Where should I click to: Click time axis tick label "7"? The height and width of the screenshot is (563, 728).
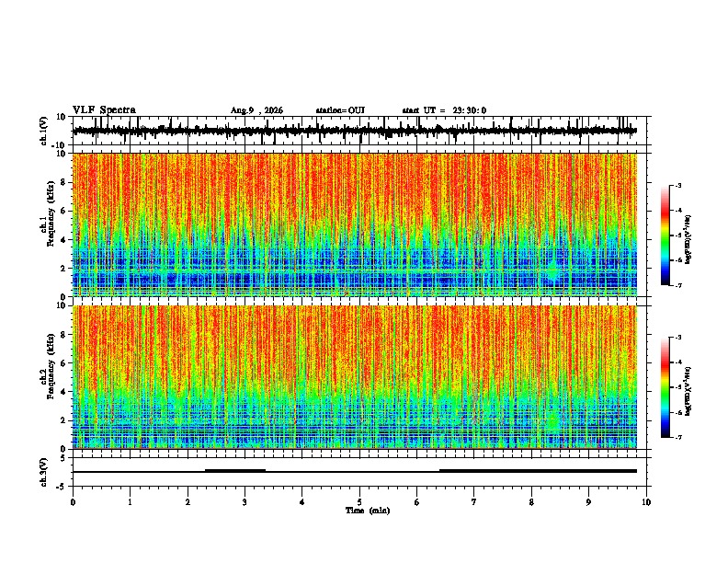474,502
